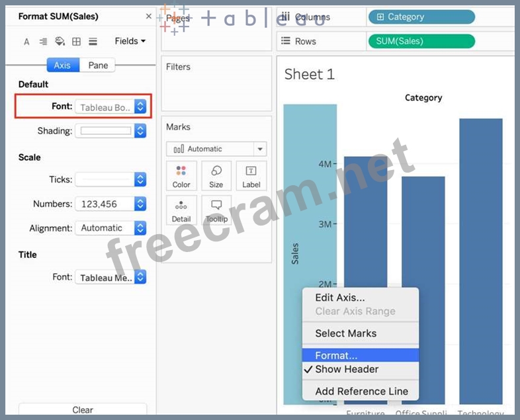
Task: Expand the Fields dropdown
Action: 130,41
